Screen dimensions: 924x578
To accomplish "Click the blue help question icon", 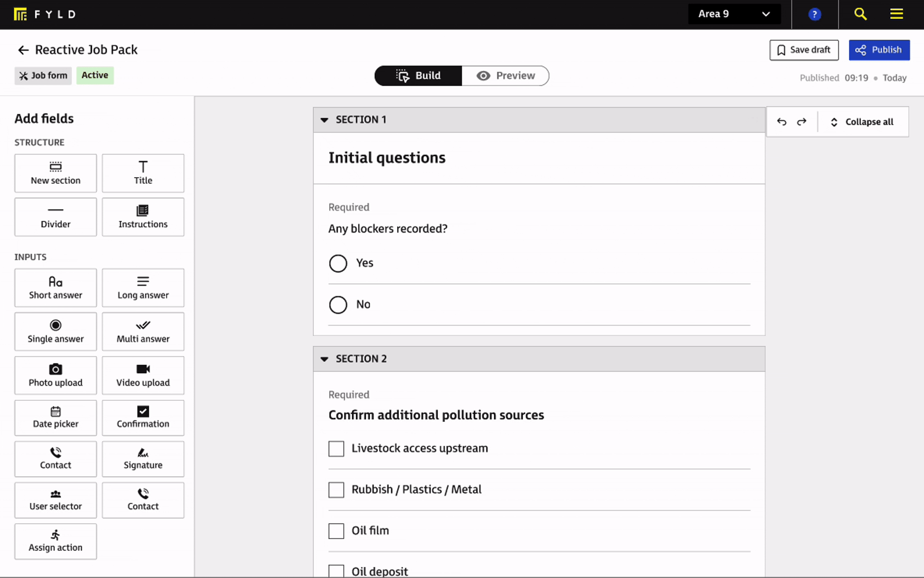I will tap(814, 14).
